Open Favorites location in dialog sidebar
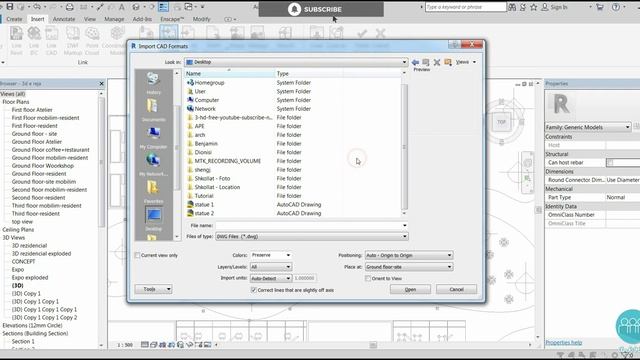 pos(153,192)
